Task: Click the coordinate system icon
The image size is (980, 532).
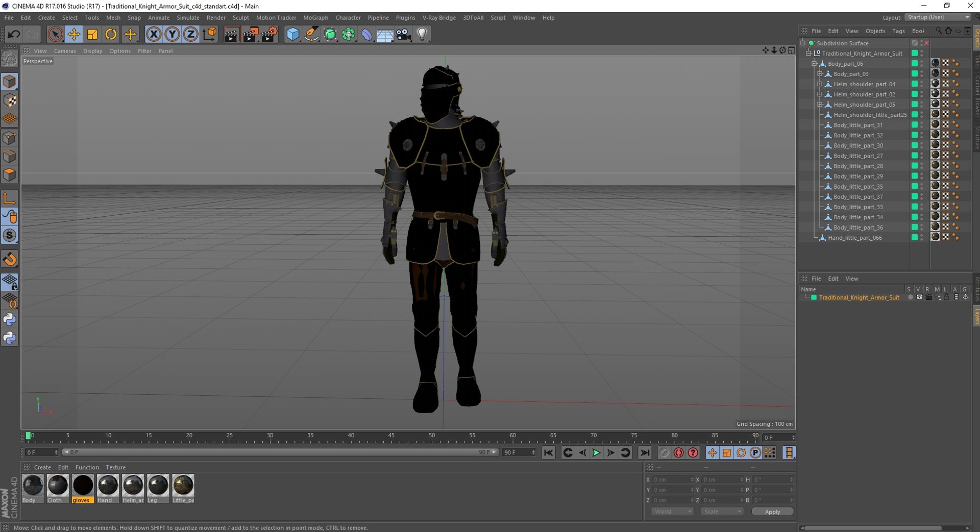Action: (209, 34)
